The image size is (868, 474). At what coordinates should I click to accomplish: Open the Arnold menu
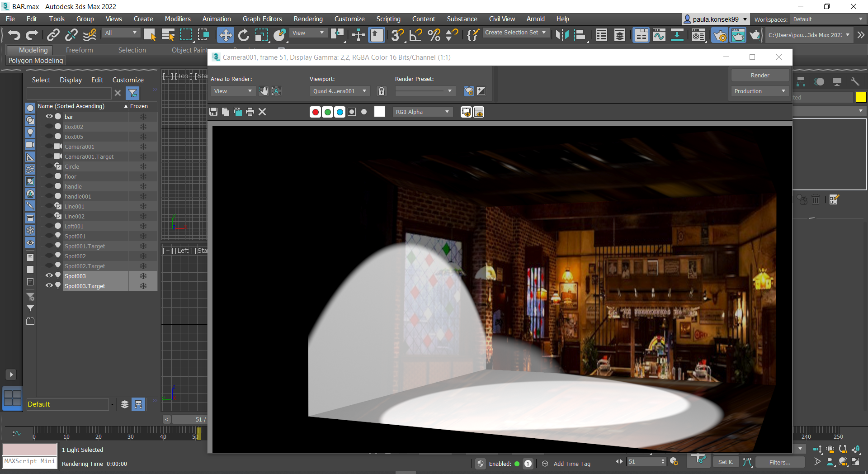click(x=535, y=19)
